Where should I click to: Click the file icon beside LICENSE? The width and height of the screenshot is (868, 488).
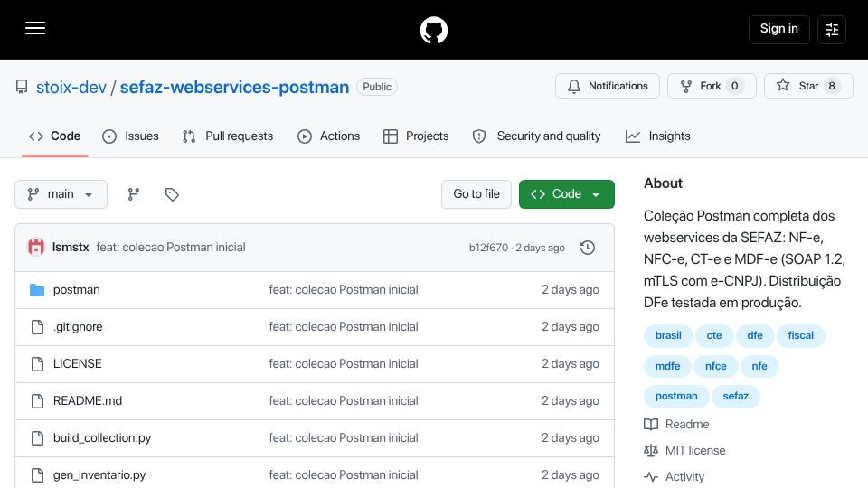coord(37,364)
